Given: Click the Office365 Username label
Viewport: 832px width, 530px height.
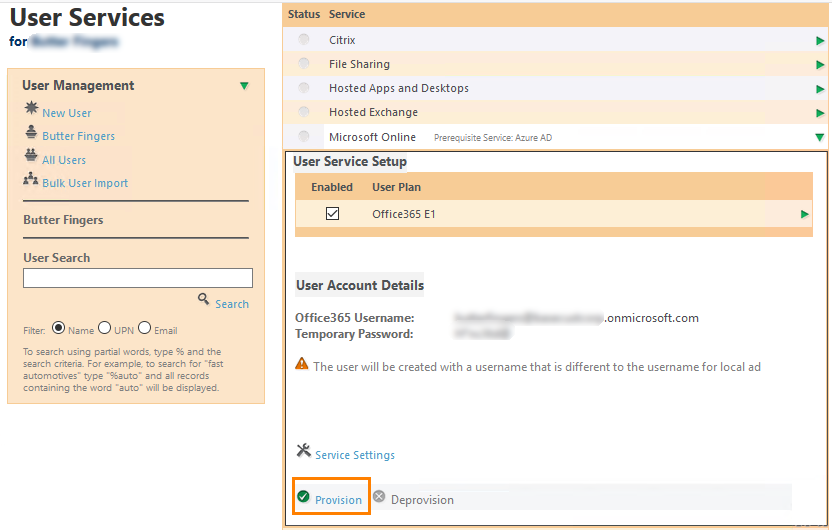Looking at the screenshot, I should pyautogui.click(x=355, y=318).
